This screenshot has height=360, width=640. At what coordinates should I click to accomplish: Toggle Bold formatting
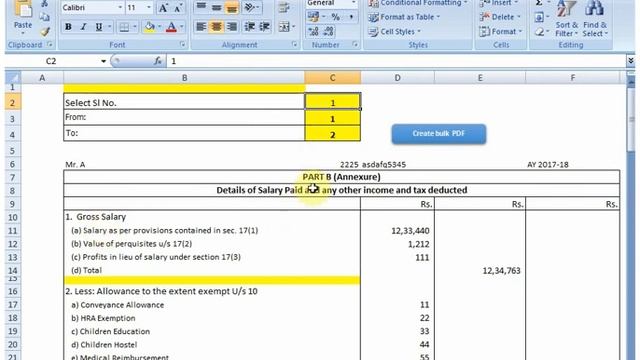tap(68, 27)
